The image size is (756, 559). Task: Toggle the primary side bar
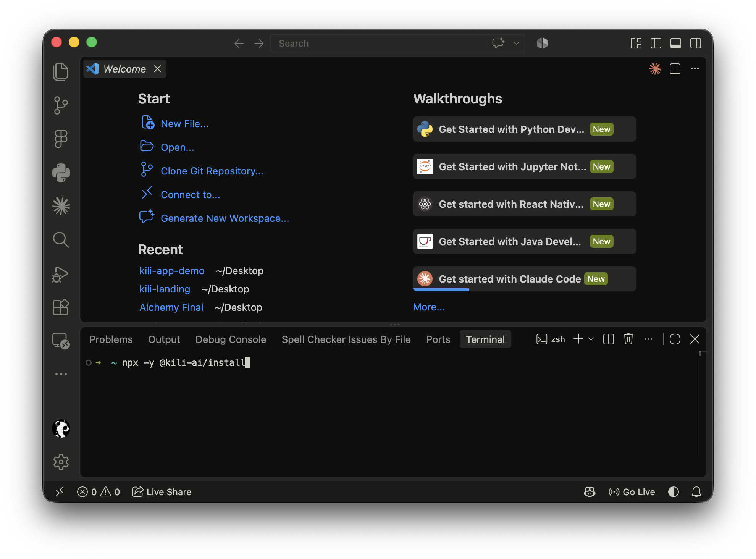coord(656,43)
